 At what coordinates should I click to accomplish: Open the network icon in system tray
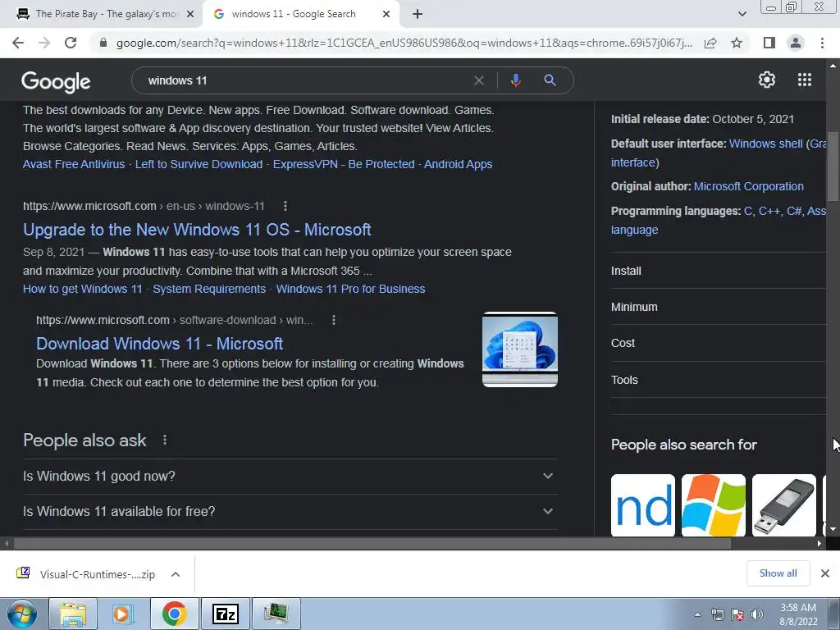click(717, 614)
